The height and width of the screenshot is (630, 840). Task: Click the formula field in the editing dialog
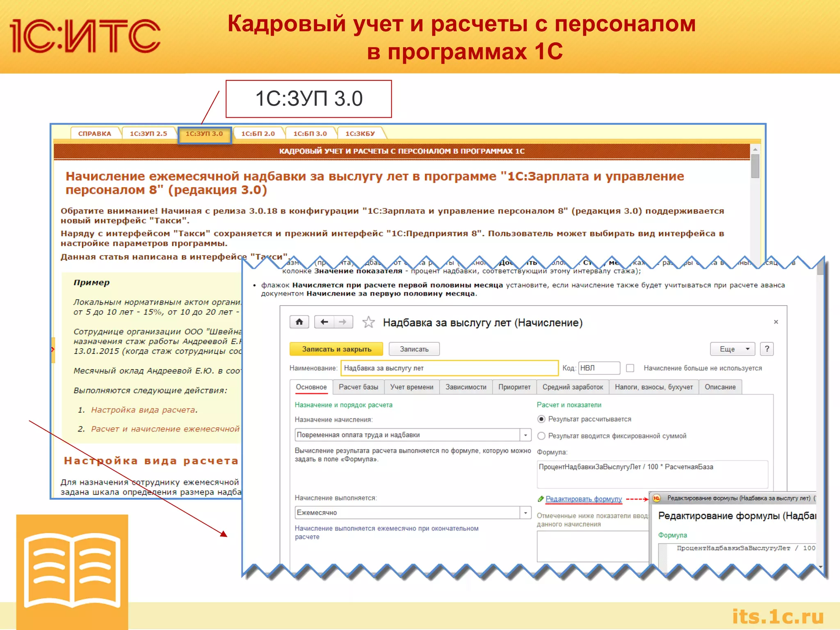pyautogui.click(x=737, y=557)
